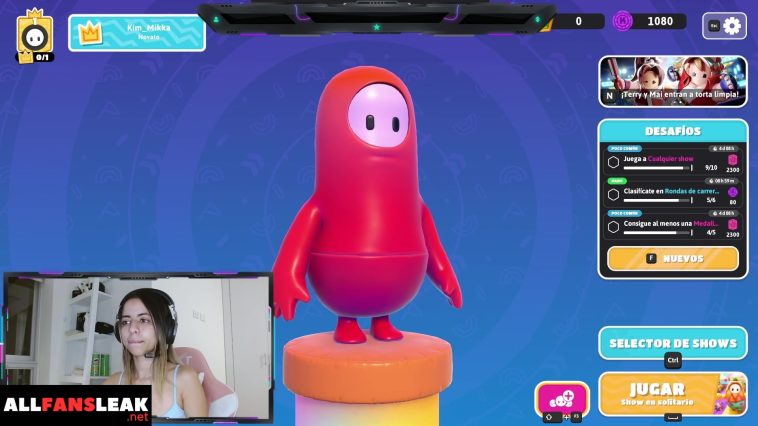Open the settings gear menu
758x426 pixels.
tap(731, 26)
